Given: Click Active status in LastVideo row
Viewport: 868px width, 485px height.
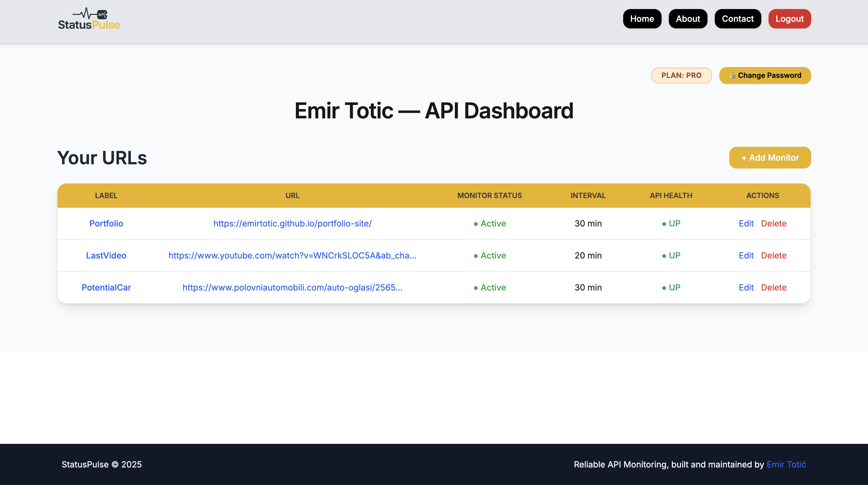Looking at the screenshot, I should click(x=490, y=255).
